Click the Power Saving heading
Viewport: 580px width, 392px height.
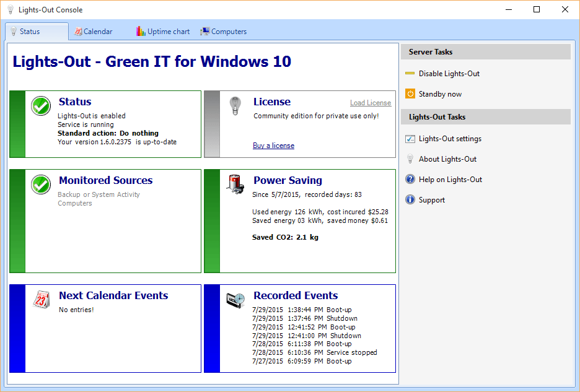(x=288, y=180)
